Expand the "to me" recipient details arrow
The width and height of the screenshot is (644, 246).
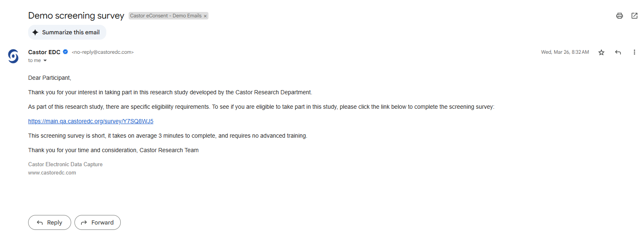[x=45, y=61]
